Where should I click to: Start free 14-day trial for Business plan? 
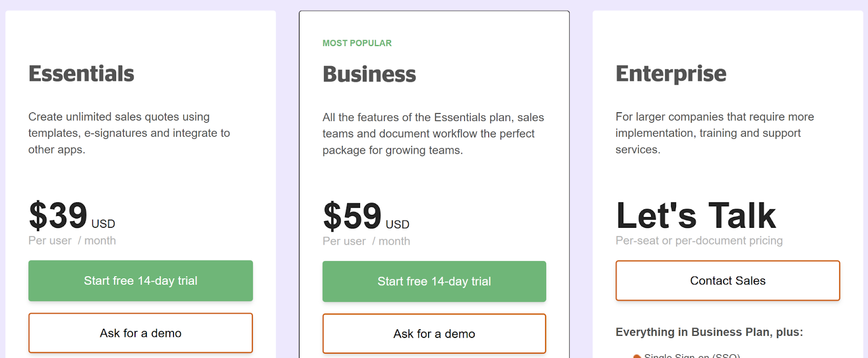tap(434, 281)
